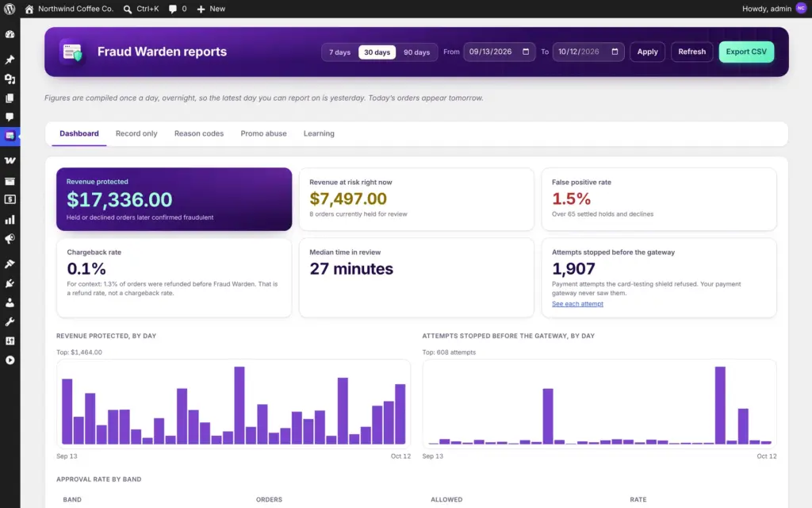The image size is (812, 508).
Task: Click the From date field 09/13/2026
Action: point(500,52)
